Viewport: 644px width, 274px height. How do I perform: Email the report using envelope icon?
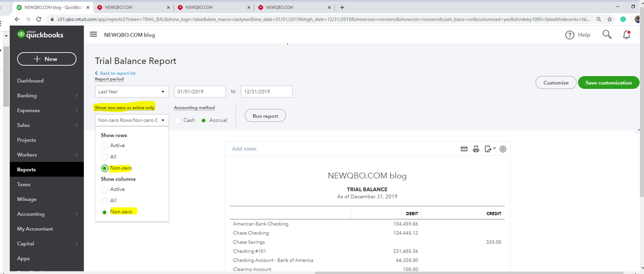[x=464, y=149]
